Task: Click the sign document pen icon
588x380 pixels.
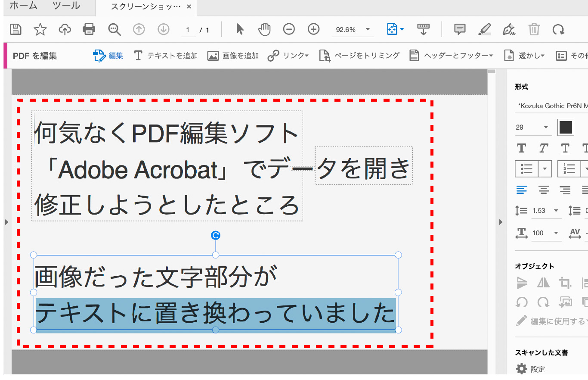Action: pyautogui.click(x=509, y=29)
